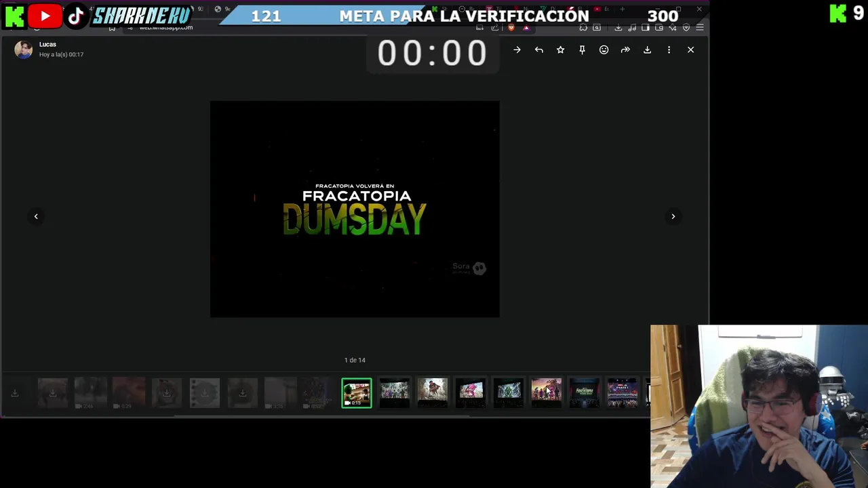Image resolution: width=868 pixels, height=488 pixels.
Task: Open the pink-toned thumbnail in the strip
Action: pos(471,393)
